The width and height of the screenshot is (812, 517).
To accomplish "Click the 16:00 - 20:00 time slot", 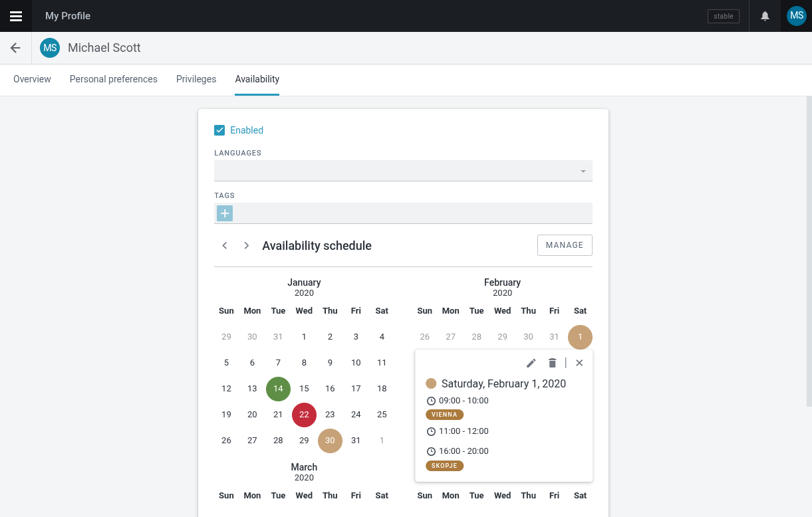I will click(458, 451).
